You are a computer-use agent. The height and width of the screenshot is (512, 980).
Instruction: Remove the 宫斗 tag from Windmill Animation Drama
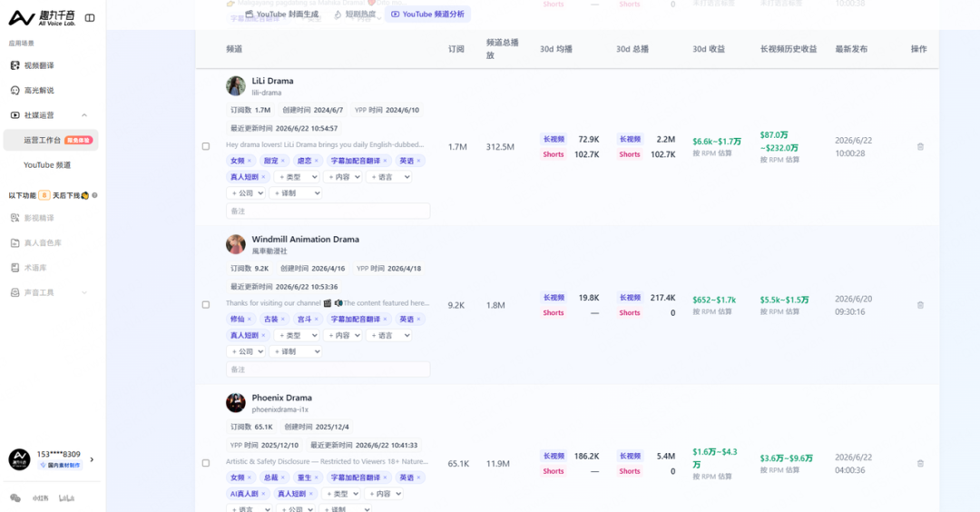[x=317, y=319]
